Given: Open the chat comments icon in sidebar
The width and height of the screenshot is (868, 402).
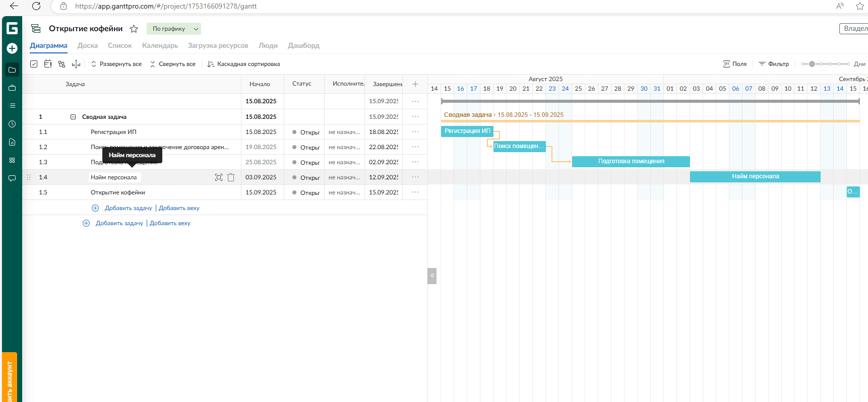Looking at the screenshot, I should [12, 178].
